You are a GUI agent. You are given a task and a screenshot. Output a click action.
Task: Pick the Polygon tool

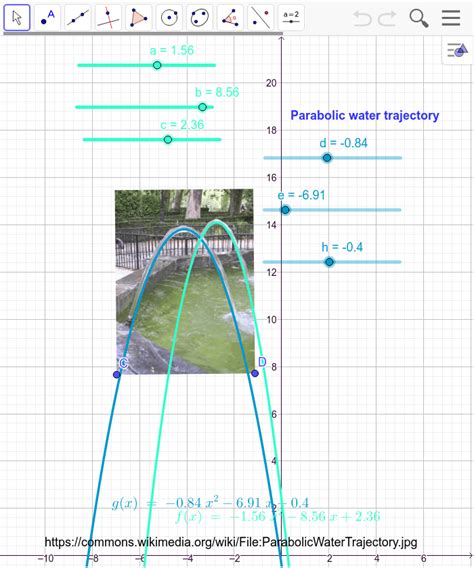(139, 17)
